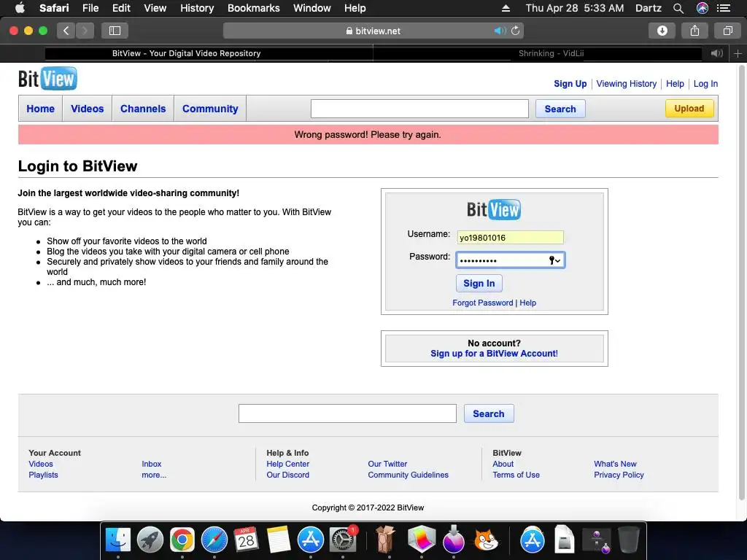The height and width of the screenshot is (560, 747).
Task: Open Spotlight search in menu bar
Action: pos(678,8)
